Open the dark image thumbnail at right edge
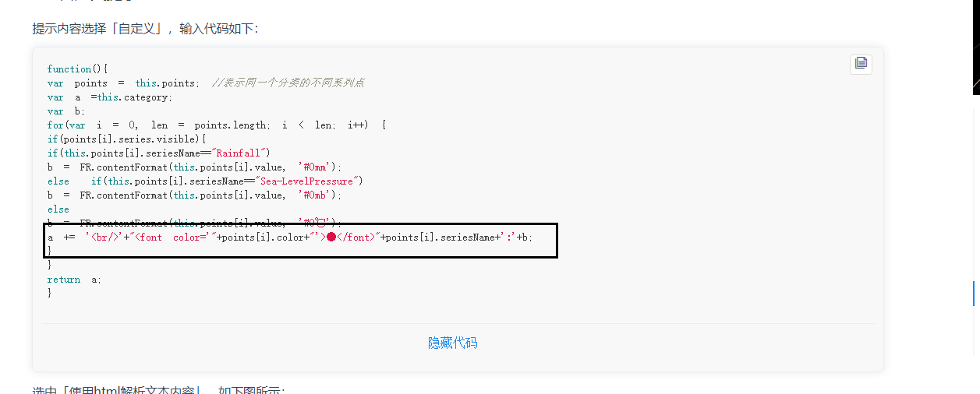Viewport: 980px width, 394px height. [976, 47]
